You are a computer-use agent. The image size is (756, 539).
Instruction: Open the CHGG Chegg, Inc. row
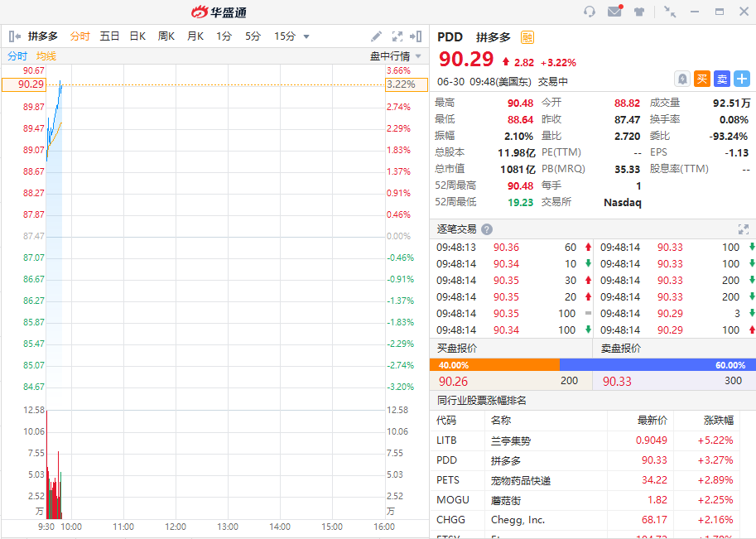[585, 520]
